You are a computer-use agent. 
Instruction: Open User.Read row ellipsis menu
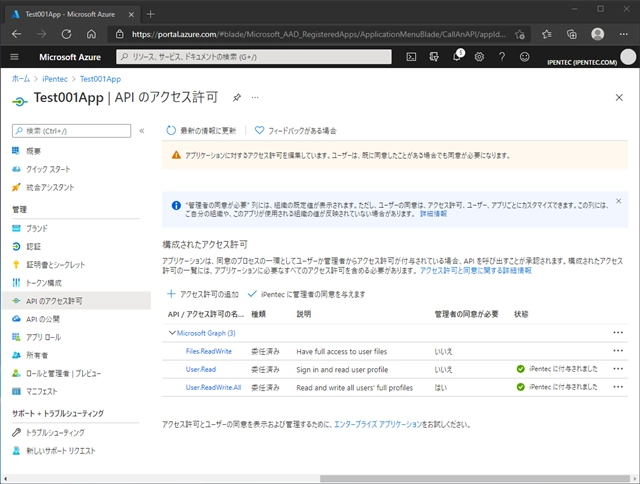coord(618,369)
